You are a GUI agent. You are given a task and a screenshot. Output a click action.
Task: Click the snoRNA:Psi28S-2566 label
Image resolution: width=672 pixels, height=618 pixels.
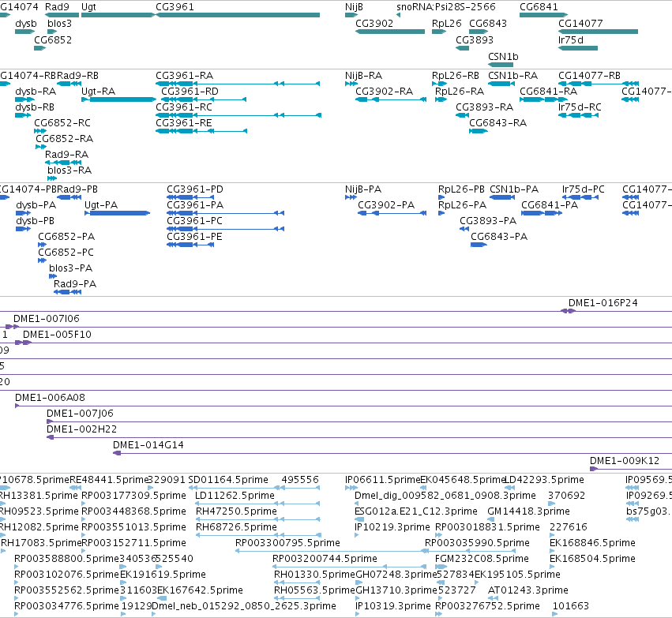(x=445, y=7)
